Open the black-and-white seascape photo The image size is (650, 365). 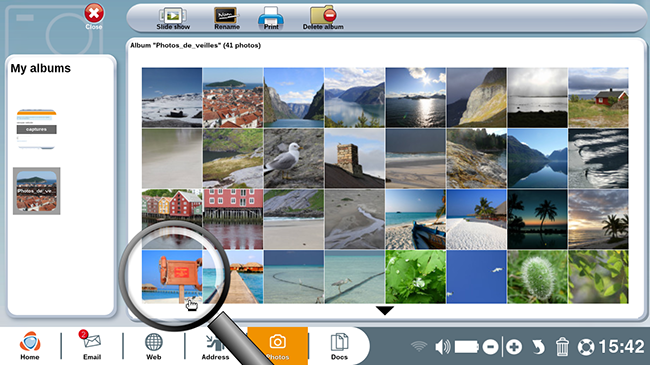pyautogui.click(x=538, y=97)
